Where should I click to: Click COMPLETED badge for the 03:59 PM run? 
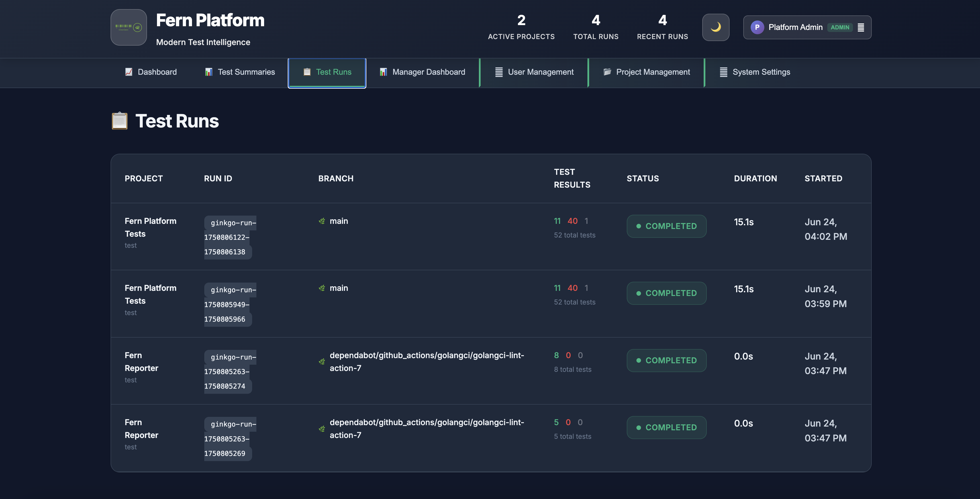(x=667, y=293)
